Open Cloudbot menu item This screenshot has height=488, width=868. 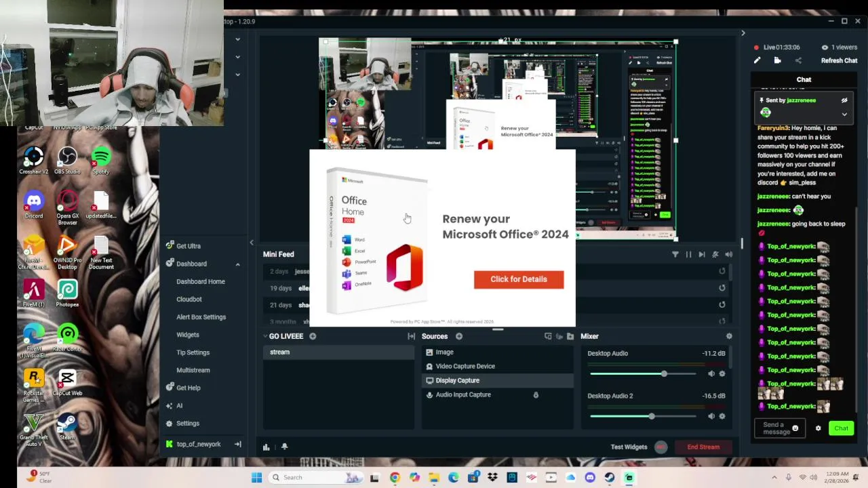point(189,299)
